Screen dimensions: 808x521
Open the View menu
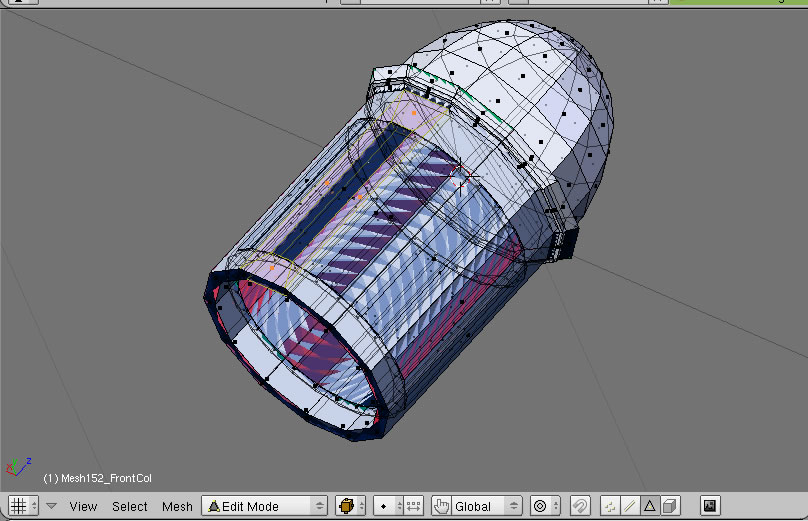(x=83, y=506)
